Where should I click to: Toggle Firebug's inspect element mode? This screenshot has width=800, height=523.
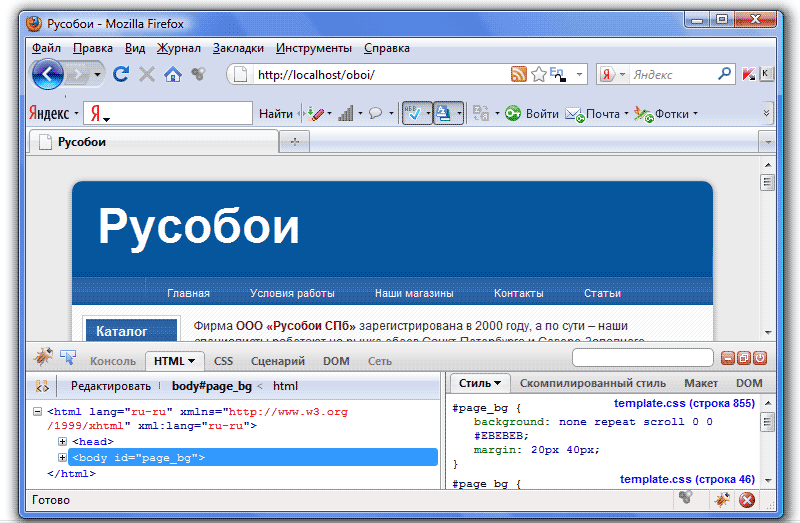pyautogui.click(x=68, y=357)
